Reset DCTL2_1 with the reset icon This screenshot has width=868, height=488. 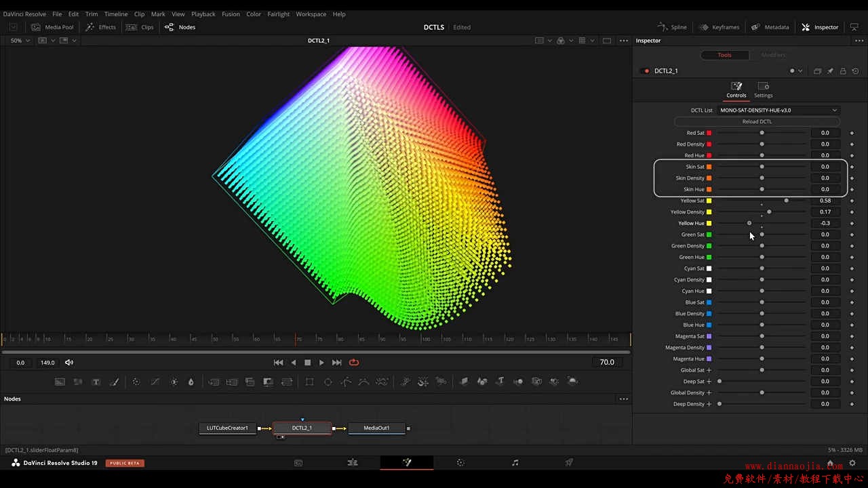[x=855, y=71]
